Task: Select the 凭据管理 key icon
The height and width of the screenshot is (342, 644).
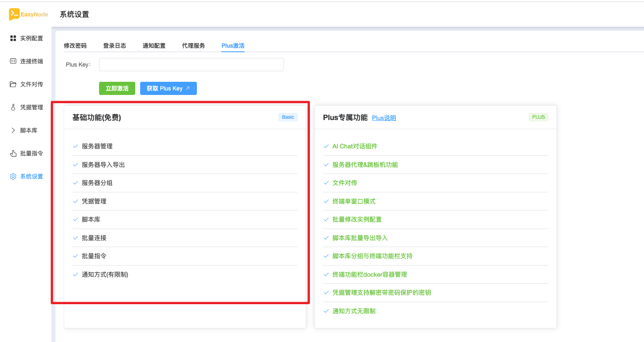Action: 13,107
